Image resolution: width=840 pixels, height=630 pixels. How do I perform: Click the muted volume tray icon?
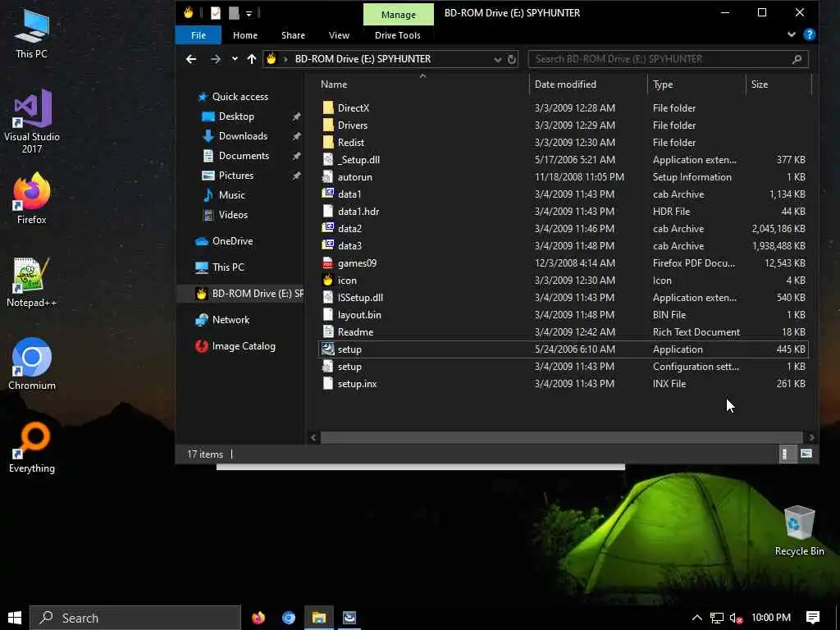pos(736,618)
